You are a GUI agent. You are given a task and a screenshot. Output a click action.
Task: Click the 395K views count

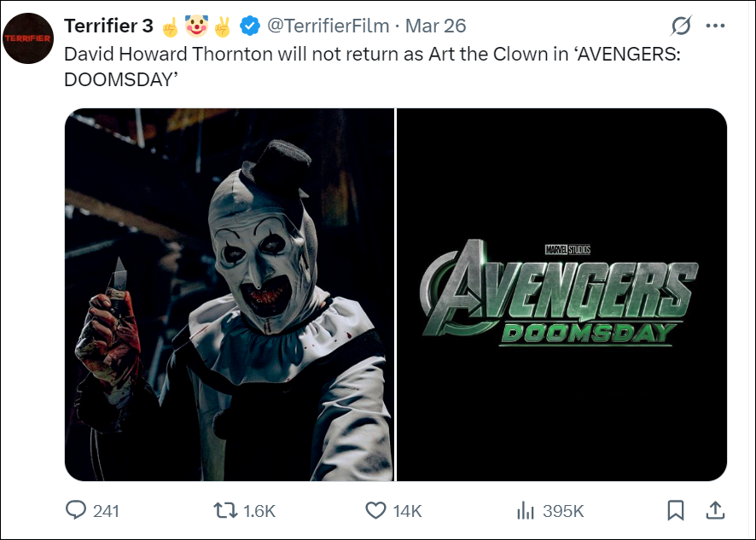click(563, 511)
